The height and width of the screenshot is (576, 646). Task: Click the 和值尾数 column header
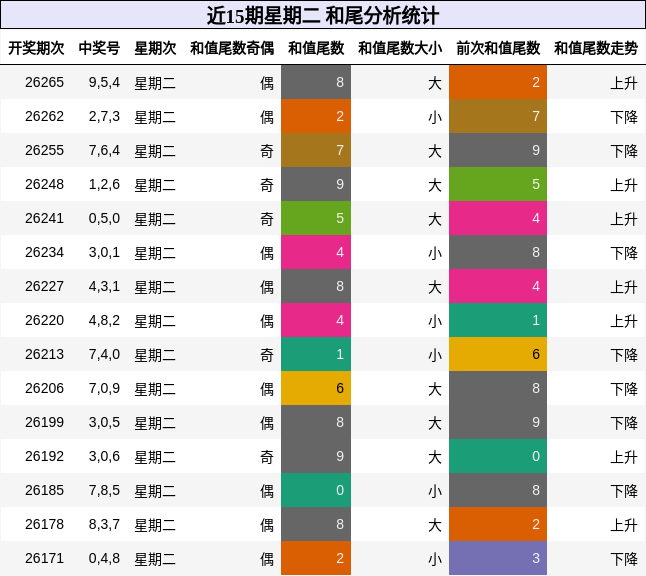pos(316,48)
